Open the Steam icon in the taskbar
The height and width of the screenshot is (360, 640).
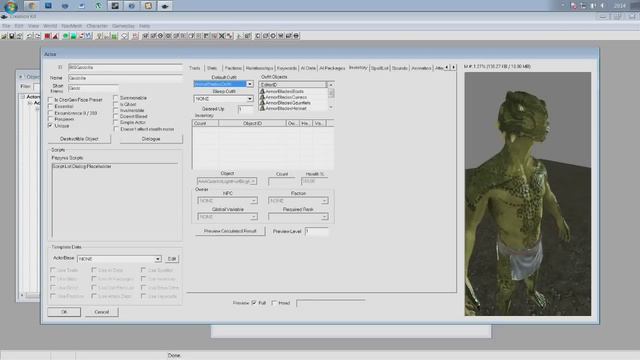115,6
